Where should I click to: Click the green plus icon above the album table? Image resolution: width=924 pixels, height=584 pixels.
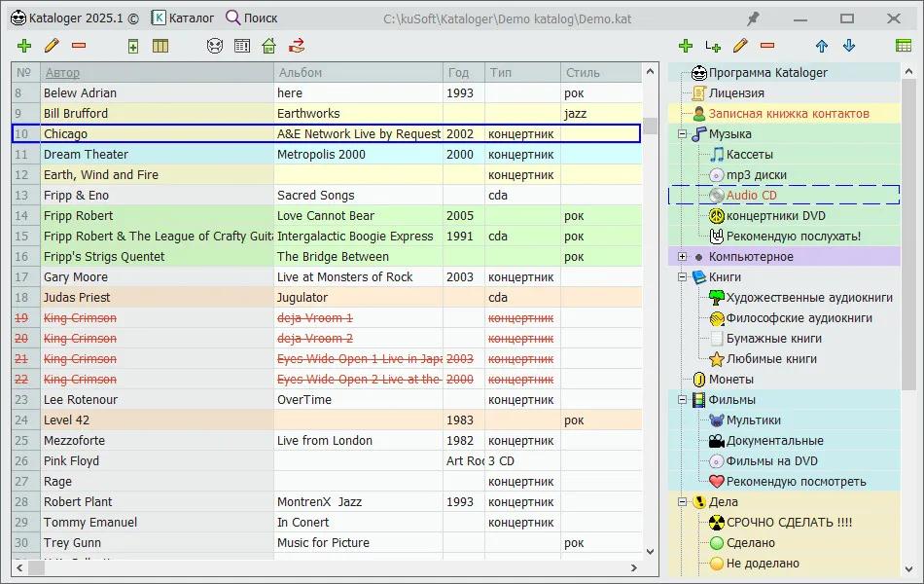pyautogui.click(x=24, y=46)
